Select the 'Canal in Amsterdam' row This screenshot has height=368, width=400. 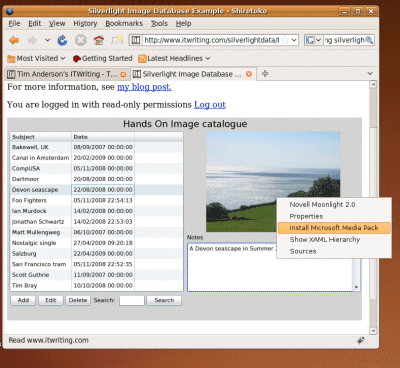(x=97, y=158)
